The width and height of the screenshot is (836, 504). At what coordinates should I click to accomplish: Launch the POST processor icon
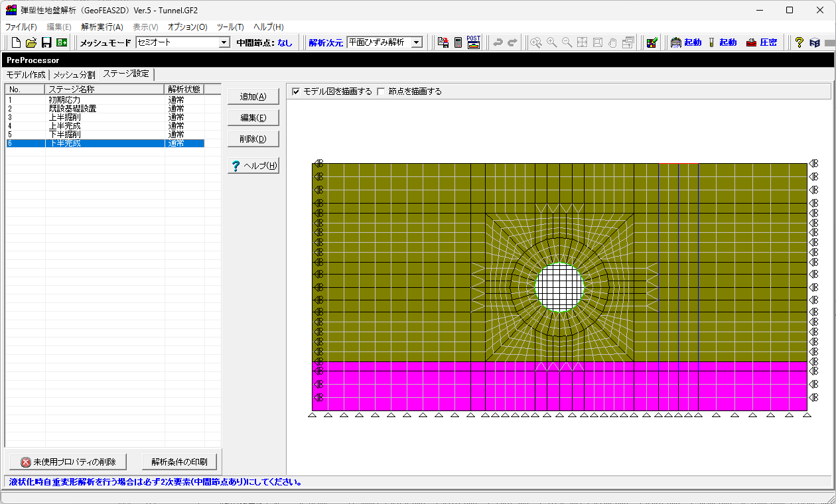[x=473, y=42]
